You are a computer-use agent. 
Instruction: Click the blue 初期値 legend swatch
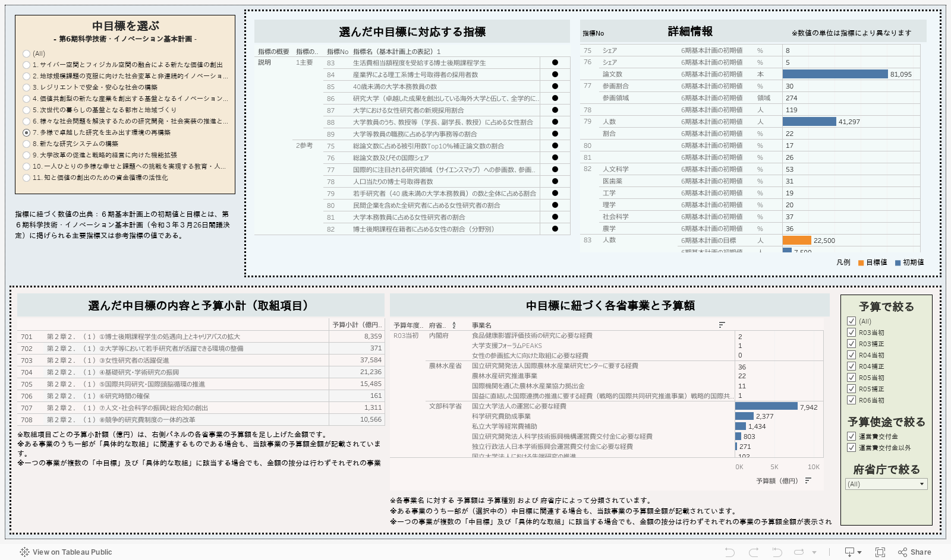point(898,262)
